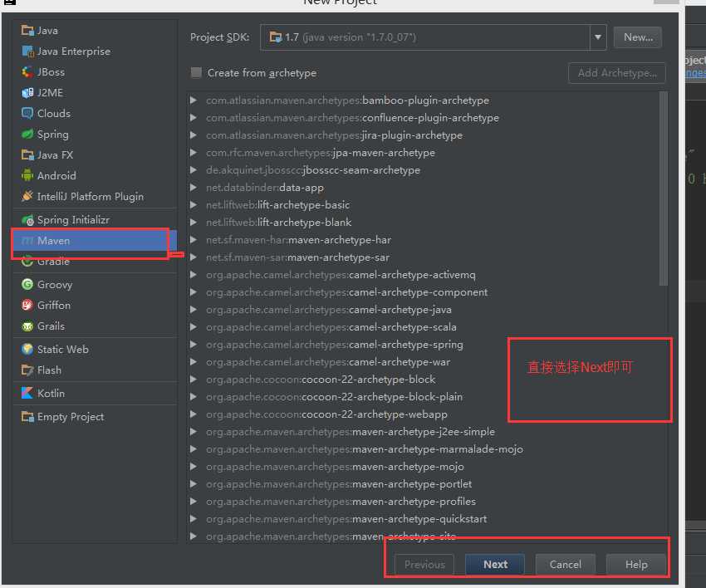Select the Griffon icon
Image resolution: width=706 pixels, height=588 pixels.
coord(27,306)
